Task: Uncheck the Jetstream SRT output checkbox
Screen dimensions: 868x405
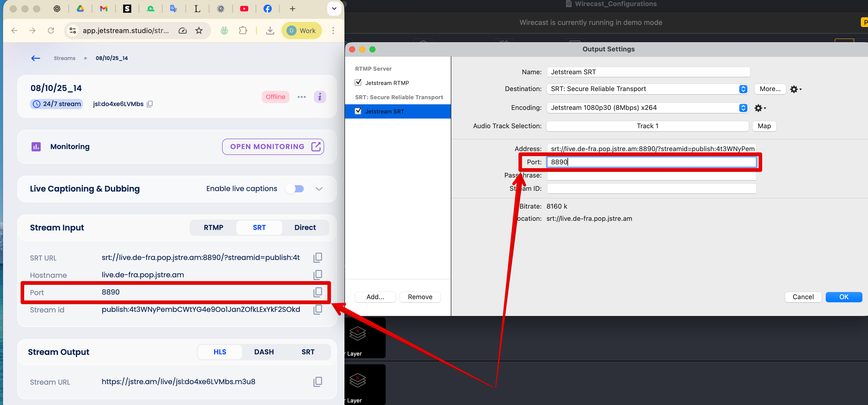Action: [x=358, y=111]
